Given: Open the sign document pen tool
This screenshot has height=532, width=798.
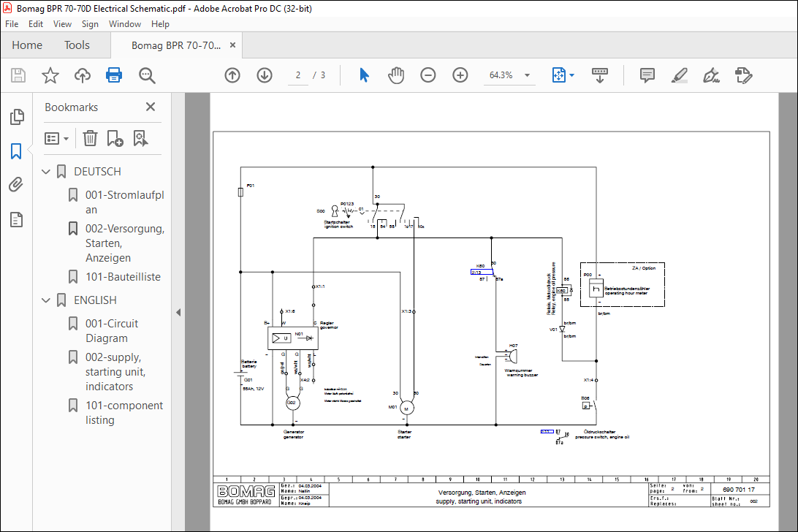Looking at the screenshot, I should click(x=711, y=75).
